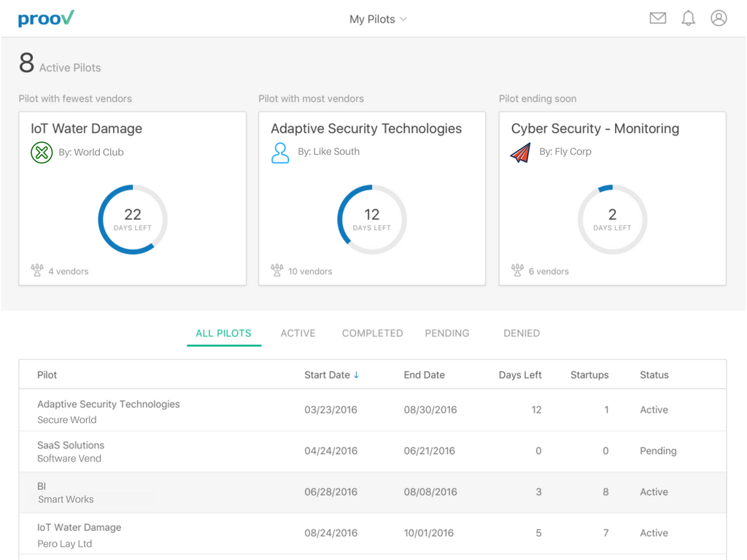Open the user profile icon

point(719,18)
